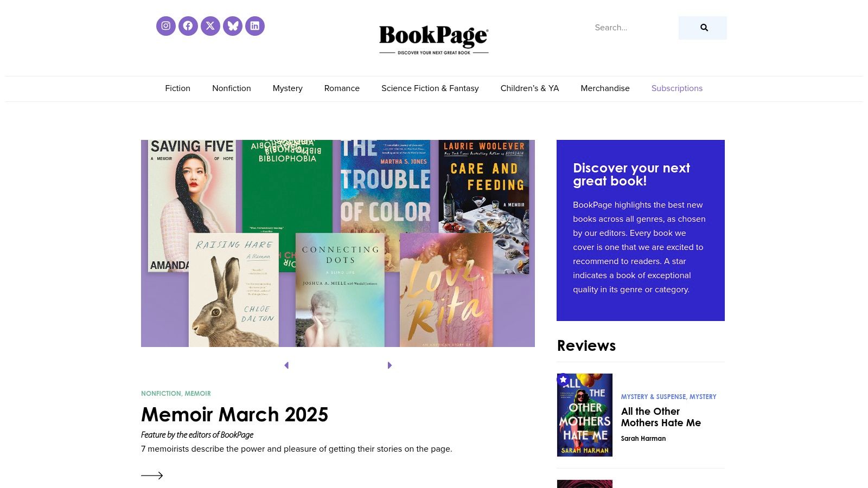Open the Nonfiction menu

point(232,88)
